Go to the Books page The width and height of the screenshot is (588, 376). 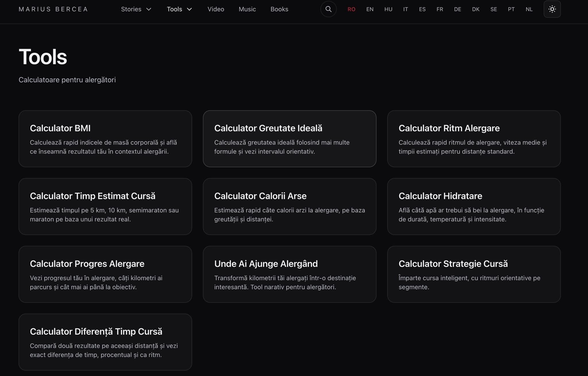pos(279,9)
